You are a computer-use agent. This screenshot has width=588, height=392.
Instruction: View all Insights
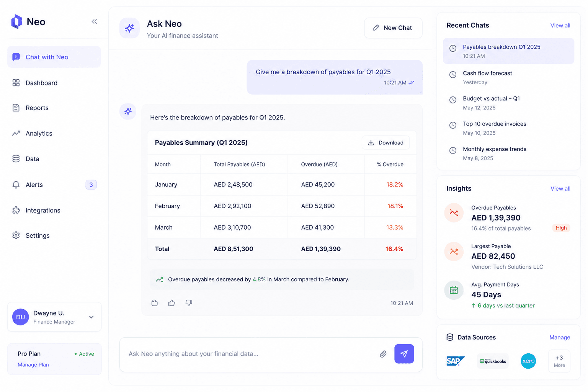[560, 189]
